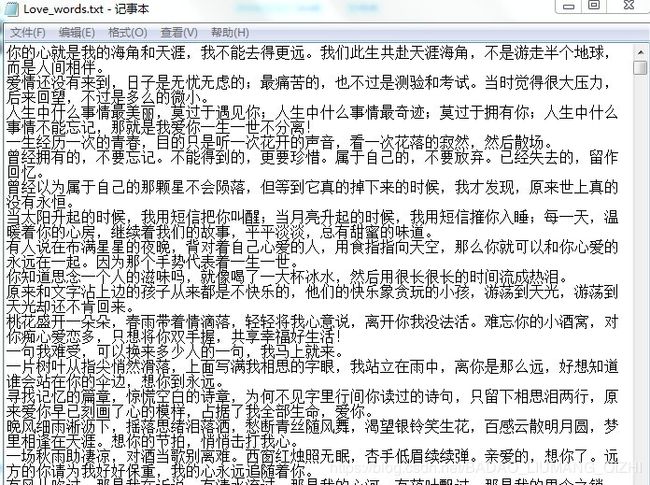The width and height of the screenshot is (650, 485).
Task: Click the line starting 你痴心爱恋多
Action: 174,337
